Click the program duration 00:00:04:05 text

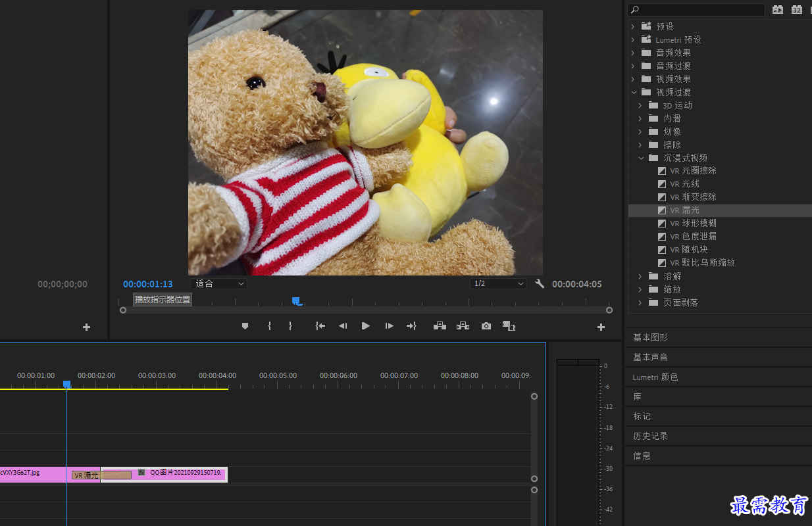coord(576,284)
